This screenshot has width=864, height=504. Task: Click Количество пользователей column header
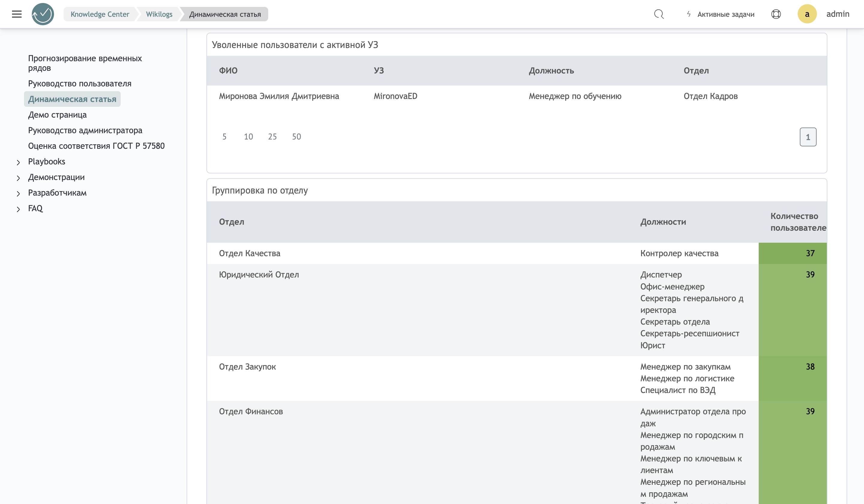[x=798, y=222]
